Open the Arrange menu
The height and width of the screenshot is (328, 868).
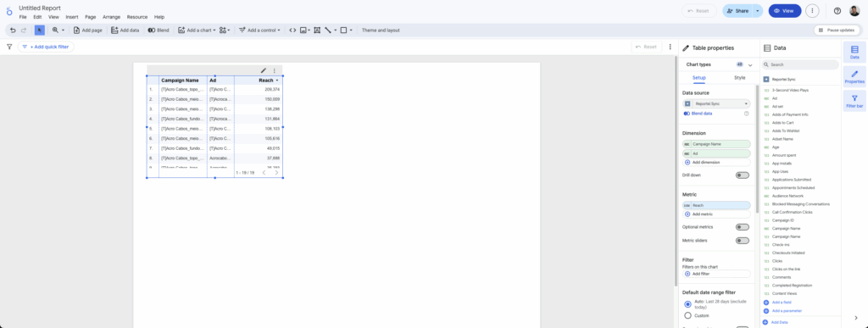pyautogui.click(x=111, y=17)
